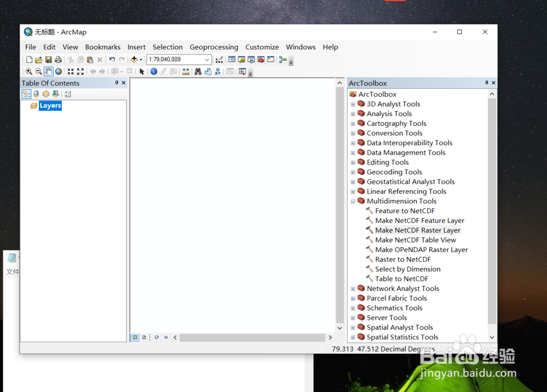Save the current map document

49,60
